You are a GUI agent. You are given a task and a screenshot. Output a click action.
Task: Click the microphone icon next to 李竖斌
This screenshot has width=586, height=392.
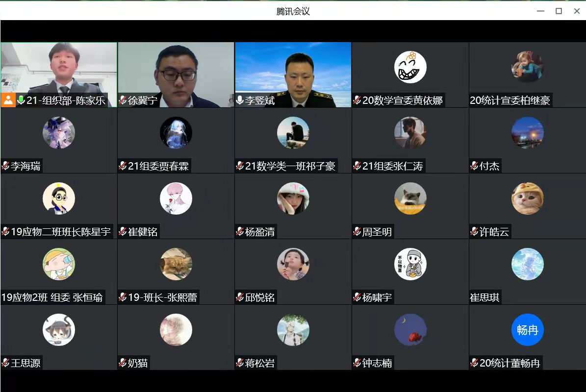240,100
